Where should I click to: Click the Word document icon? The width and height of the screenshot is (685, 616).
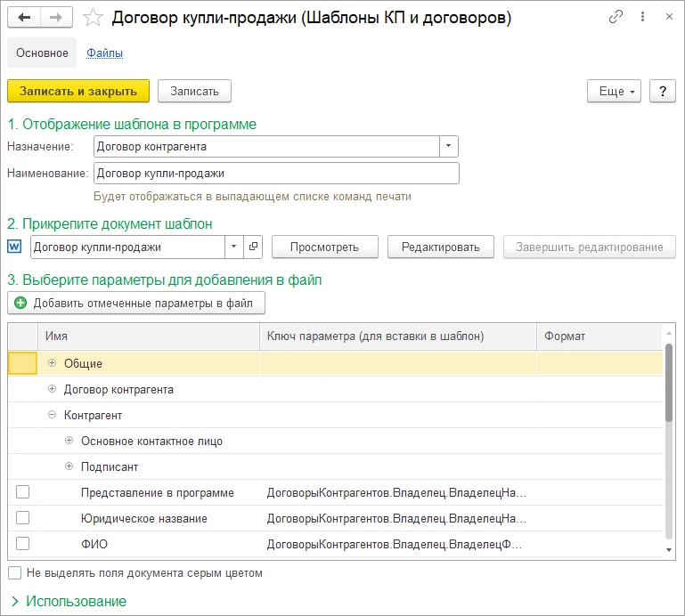click(x=14, y=247)
